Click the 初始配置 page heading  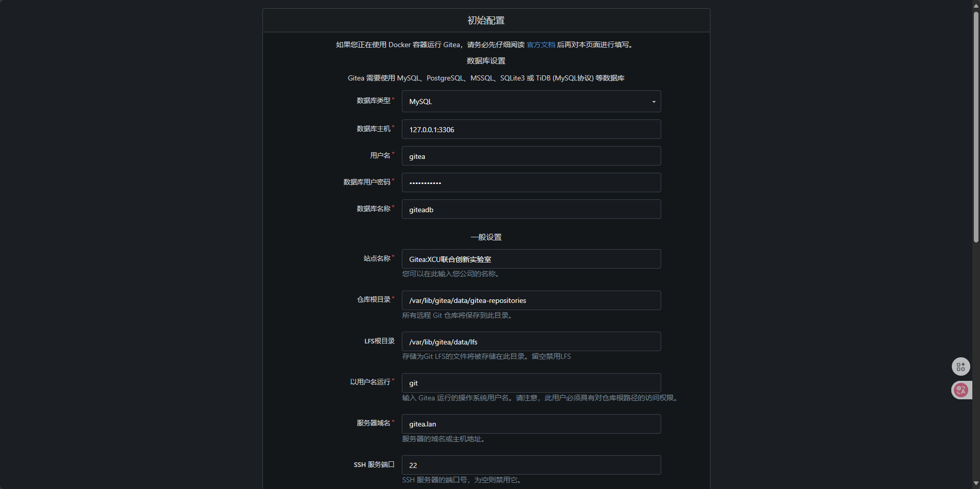(486, 21)
